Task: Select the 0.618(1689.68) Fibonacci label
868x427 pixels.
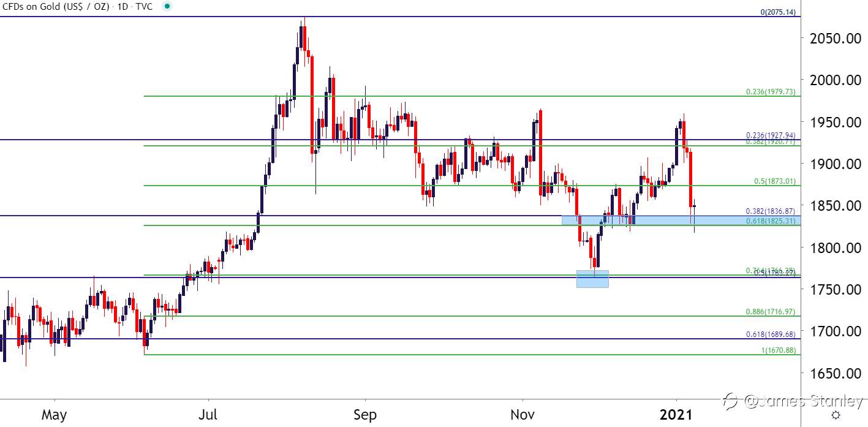Action: pyautogui.click(x=771, y=334)
